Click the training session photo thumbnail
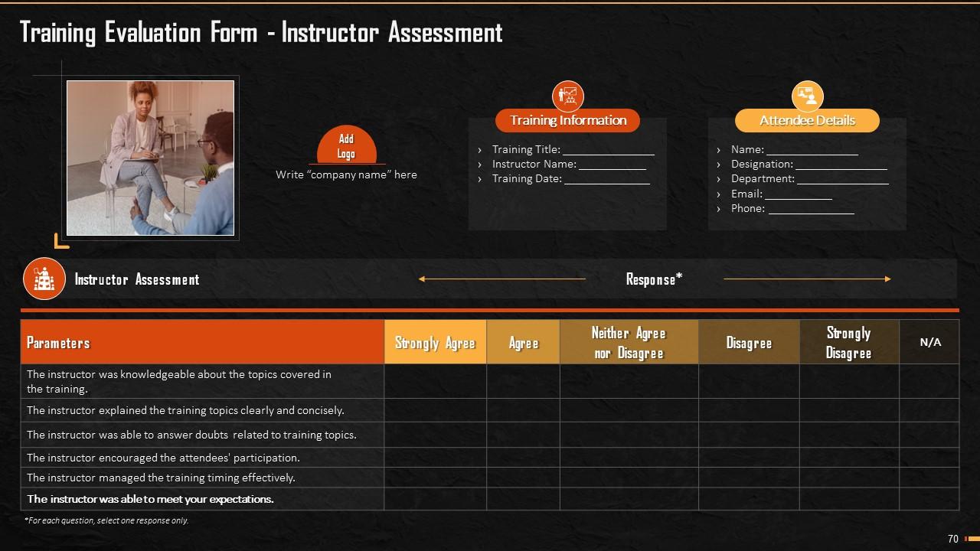This screenshot has height=551, width=980. tap(151, 157)
